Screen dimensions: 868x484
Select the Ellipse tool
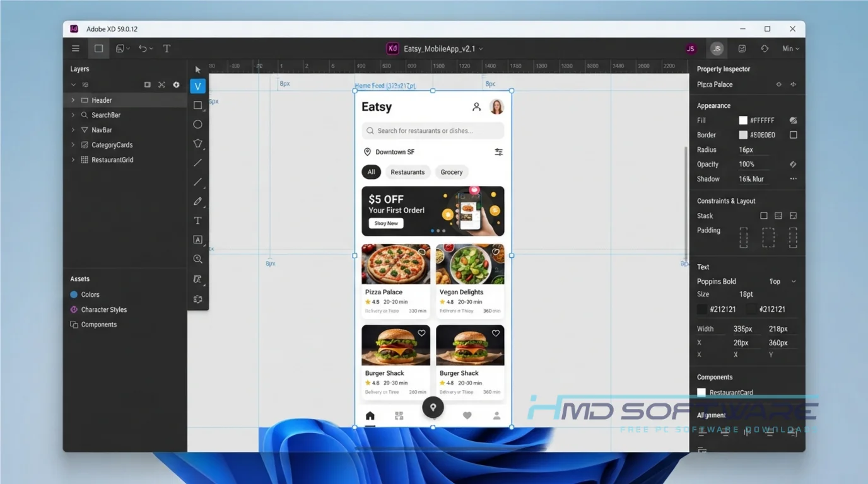(x=197, y=124)
